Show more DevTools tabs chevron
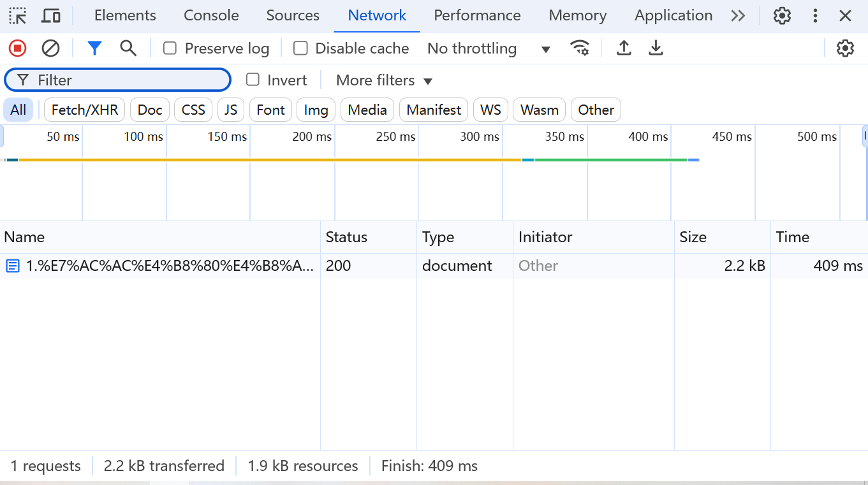The height and width of the screenshot is (485, 868). click(738, 15)
